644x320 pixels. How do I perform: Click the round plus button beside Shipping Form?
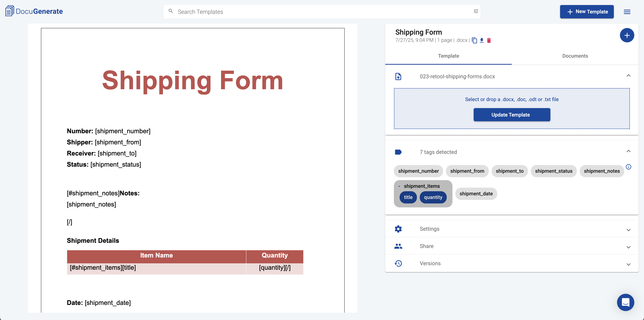pyautogui.click(x=627, y=35)
